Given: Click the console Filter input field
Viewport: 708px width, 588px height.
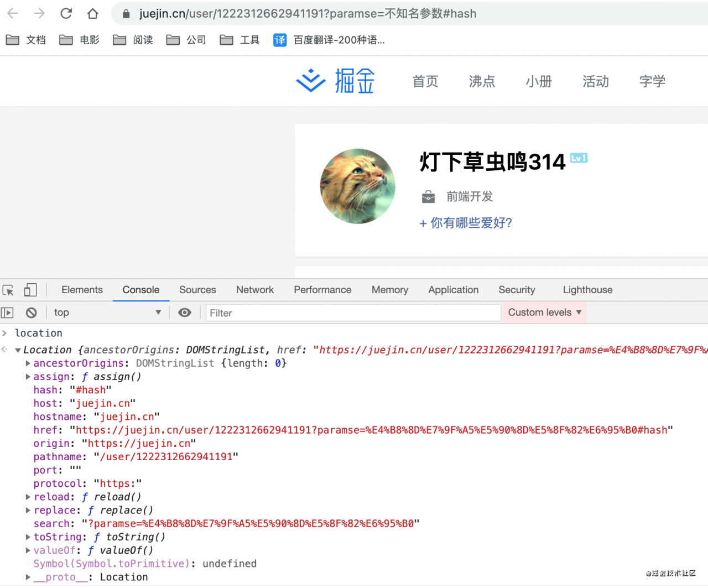Looking at the screenshot, I should (x=353, y=313).
